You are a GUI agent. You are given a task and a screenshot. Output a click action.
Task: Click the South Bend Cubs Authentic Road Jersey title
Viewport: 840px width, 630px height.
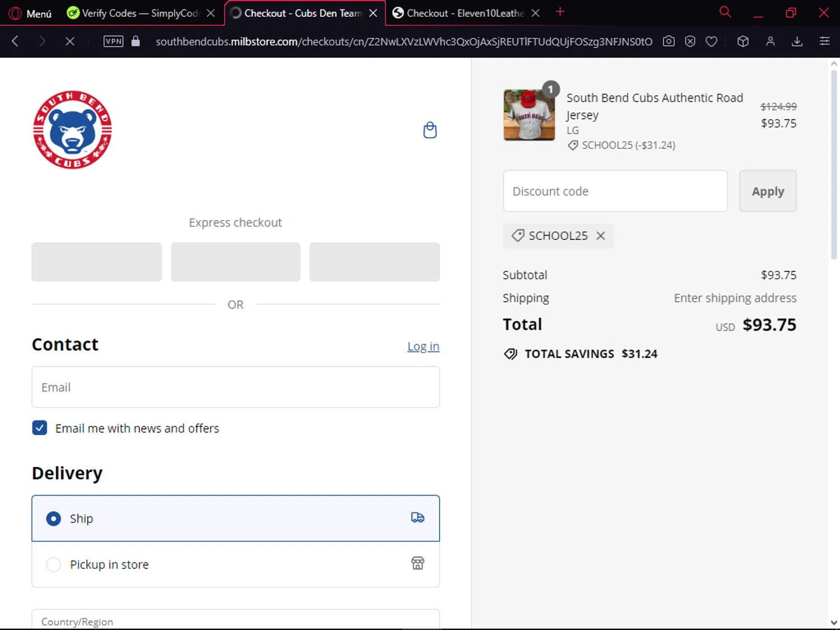tap(655, 106)
